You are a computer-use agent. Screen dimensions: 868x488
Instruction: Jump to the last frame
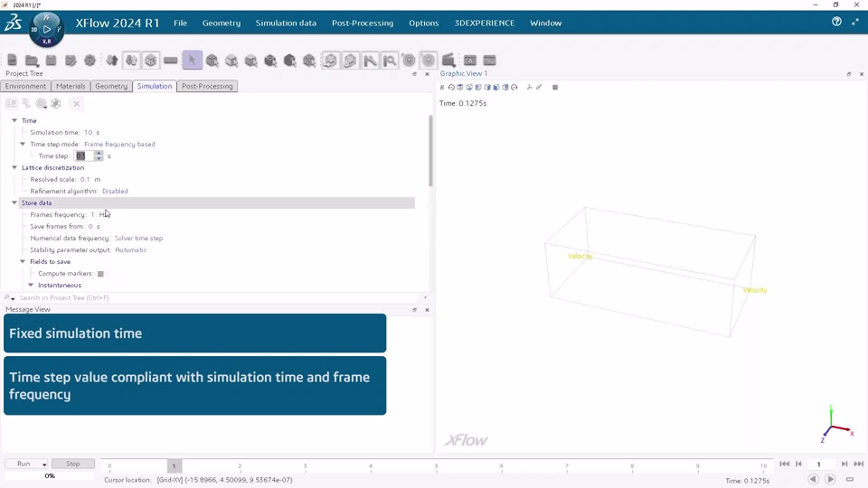pyautogui.click(x=859, y=464)
